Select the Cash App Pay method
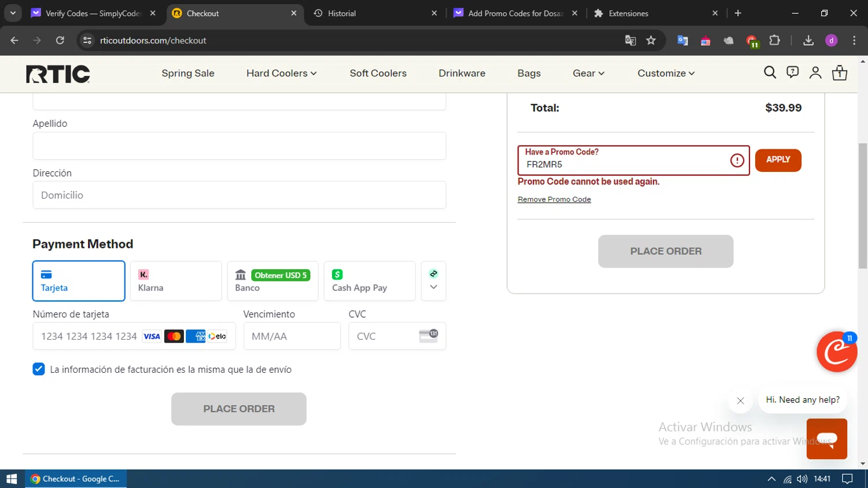The height and width of the screenshot is (488, 868). (370, 281)
